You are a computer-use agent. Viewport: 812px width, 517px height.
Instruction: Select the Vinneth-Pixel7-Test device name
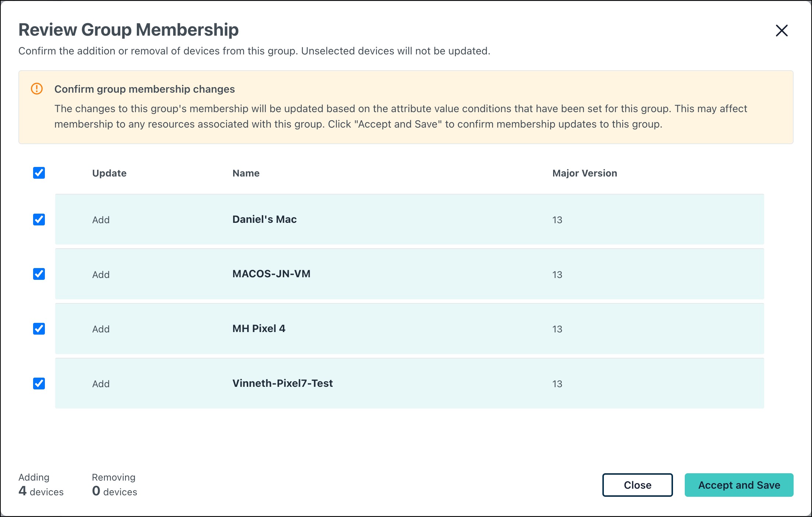pyautogui.click(x=282, y=383)
